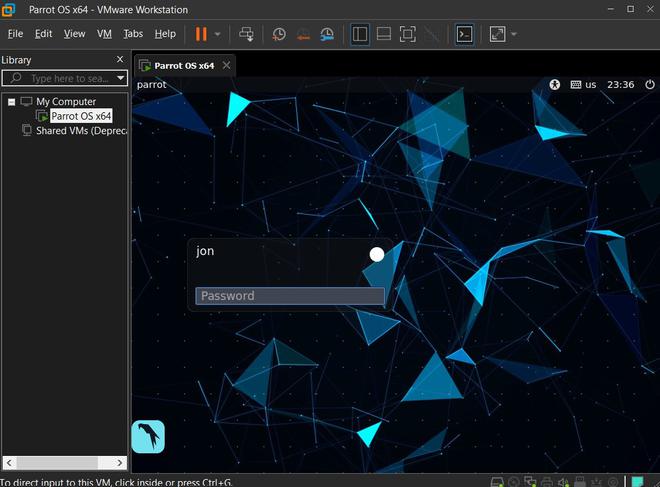The width and height of the screenshot is (660, 487).
Task: Click the stretch guest display icon
Action: coord(498,34)
